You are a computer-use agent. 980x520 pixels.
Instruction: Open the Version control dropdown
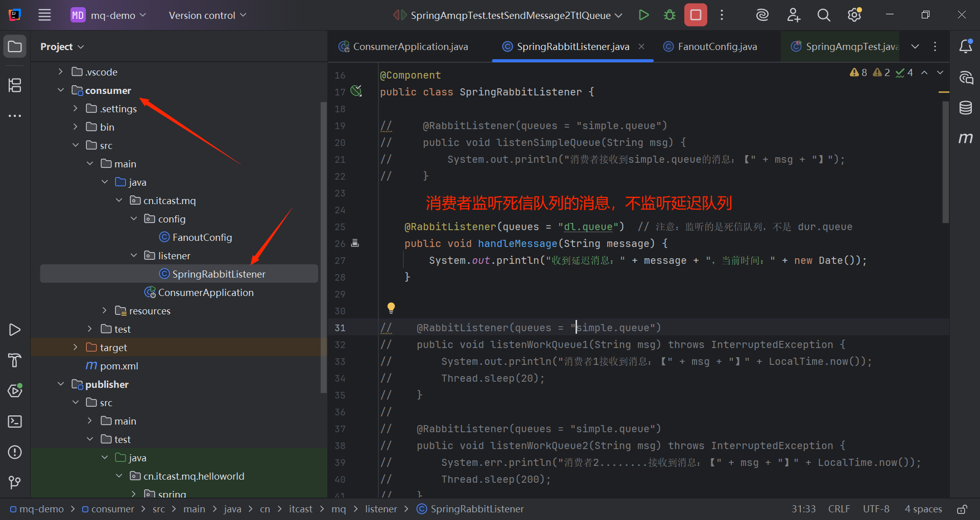pyautogui.click(x=208, y=15)
